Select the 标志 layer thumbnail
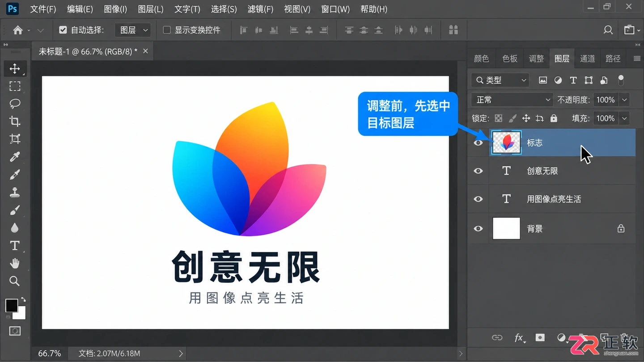The height and width of the screenshot is (362, 644). pos(506,143)
